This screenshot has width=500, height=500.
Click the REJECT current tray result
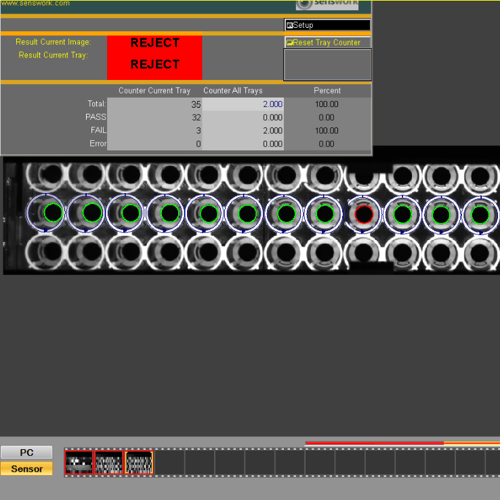tap(155, 64)
